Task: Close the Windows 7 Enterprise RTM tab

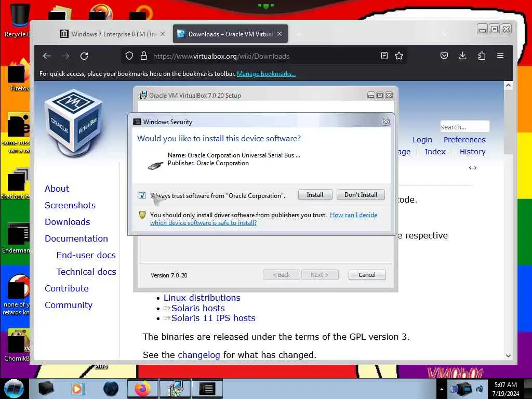Action: tap(163, 34)
